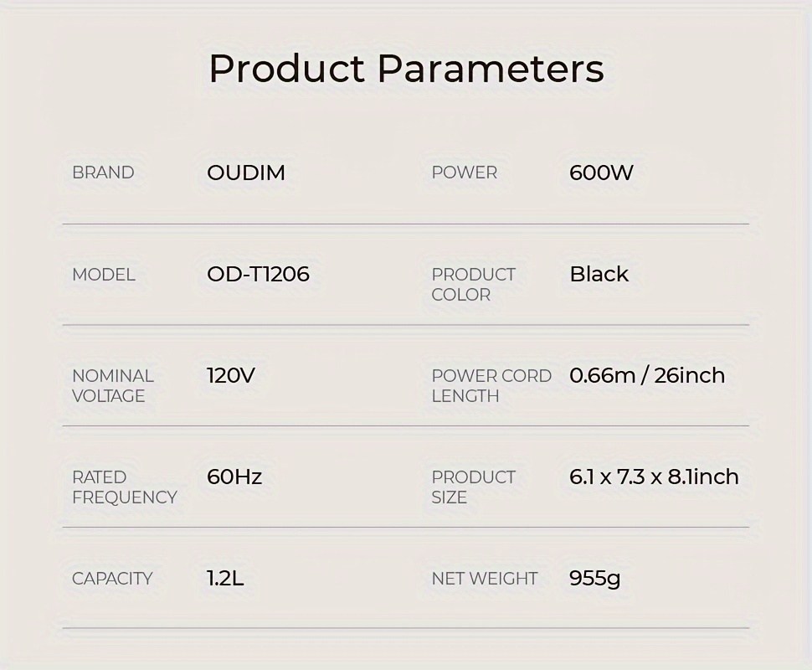The image size is (812, 670).
Task: Select the POWER CORD LENGTH label
Action: pyautogui.click(x=491, y=385)
